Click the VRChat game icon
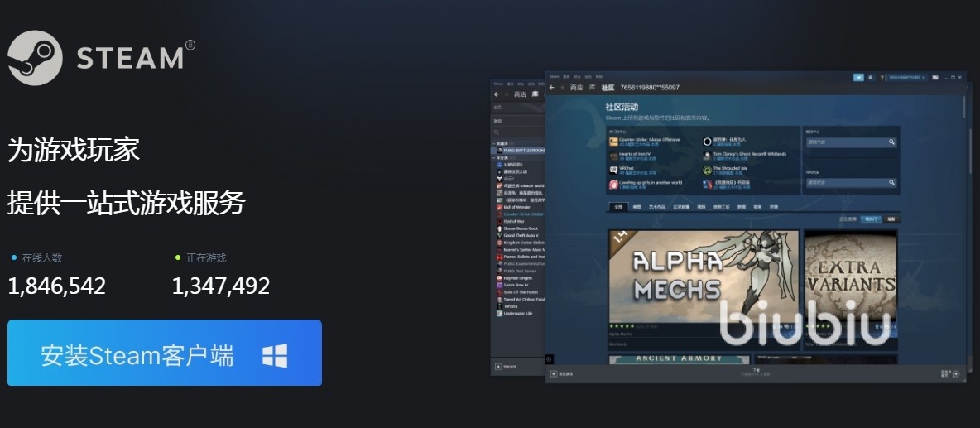Image resolution: width=980 pixels, height=428 pixels. pyautogui.click(x=613, y=170)
